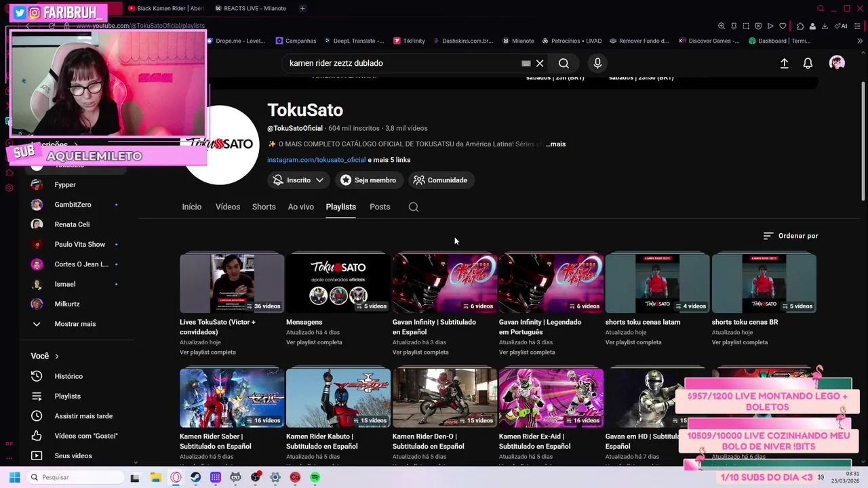The width and height of the screenshot is (868, 488).
Task: Open the Kamen Rider Ex-Aid playlist thumbnail
Action: coord(551,398)
